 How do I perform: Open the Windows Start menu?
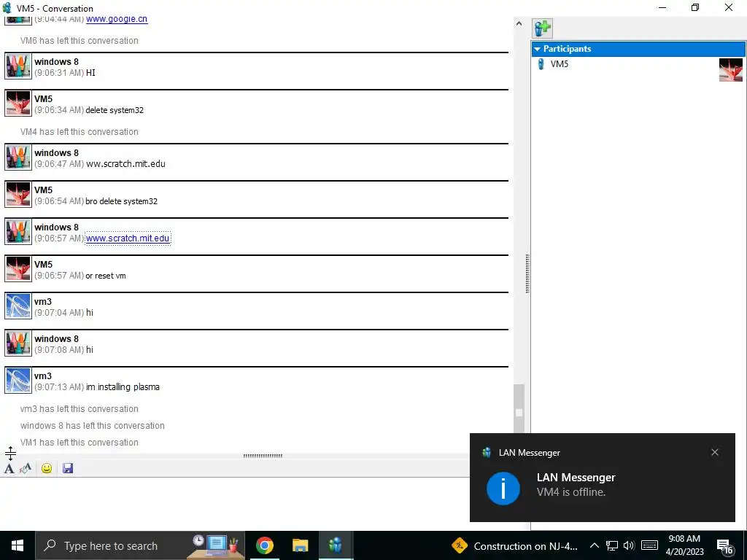(18, 545)
